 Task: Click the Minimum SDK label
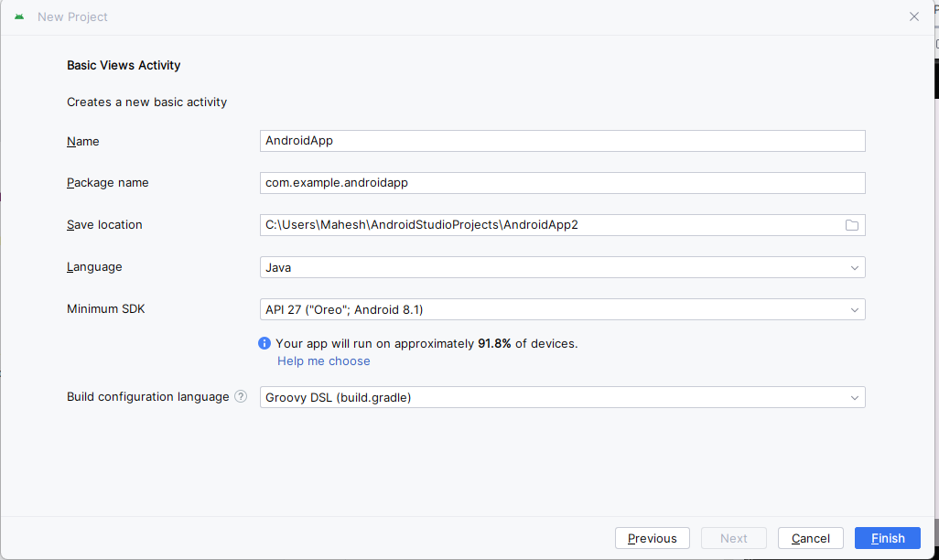(x=106, y=309)
